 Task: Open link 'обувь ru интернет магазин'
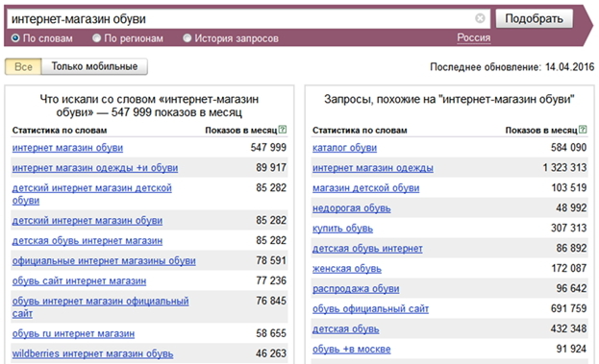tap(73, 333)
